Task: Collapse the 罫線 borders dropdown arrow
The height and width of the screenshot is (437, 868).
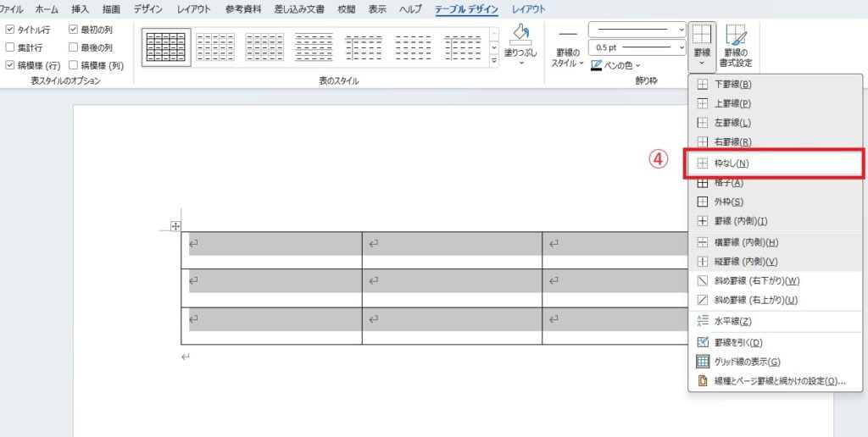Action: pos(702,63)
